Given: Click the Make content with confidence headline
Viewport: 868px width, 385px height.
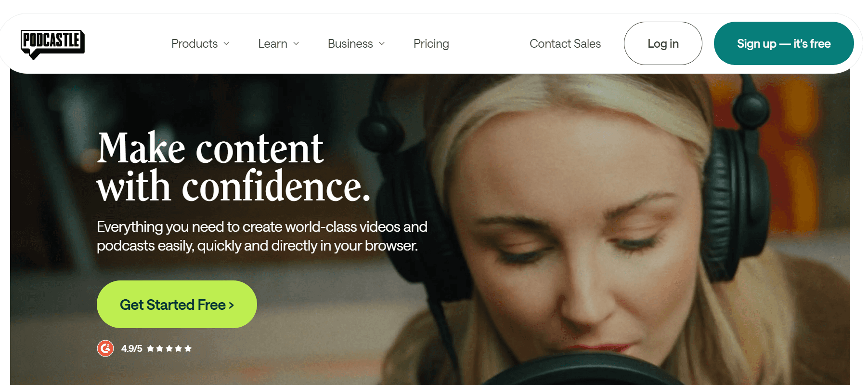Looking at the screenshot, I should (x=233, y=167).
